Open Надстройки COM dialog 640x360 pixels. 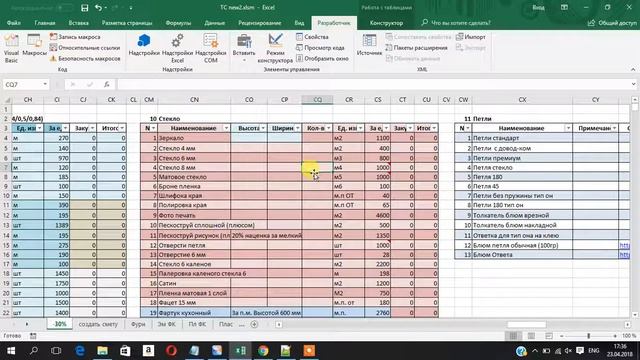pyautogui.click(x=211, y=48)
